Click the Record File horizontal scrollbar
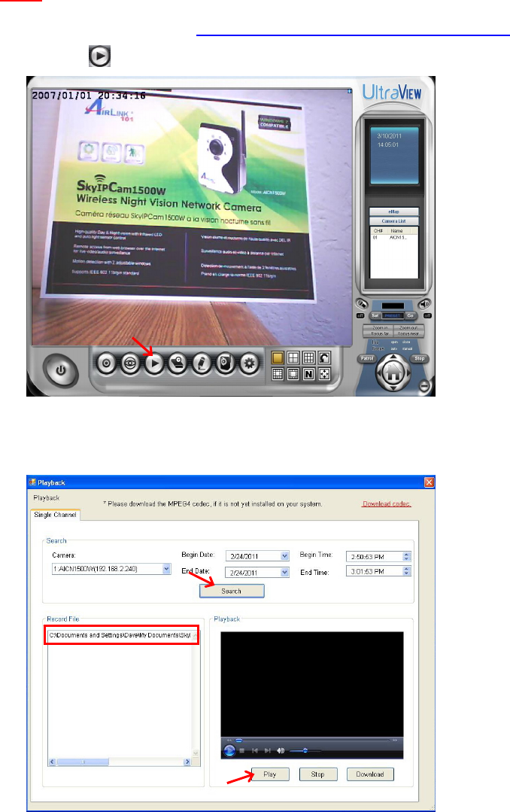Image resolution: width=510 pixels, height=812 pixels. (120, 762)
